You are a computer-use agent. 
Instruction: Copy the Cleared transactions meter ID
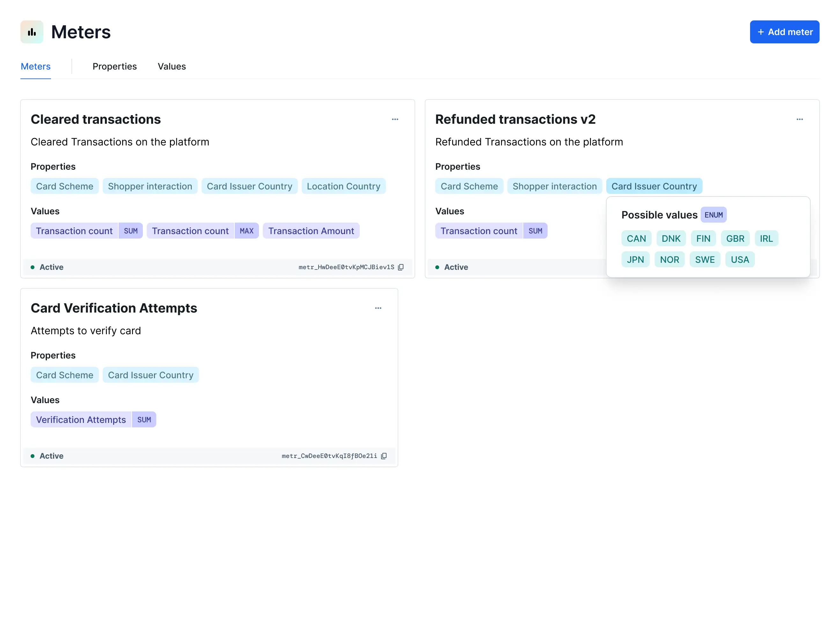(401, 267)
